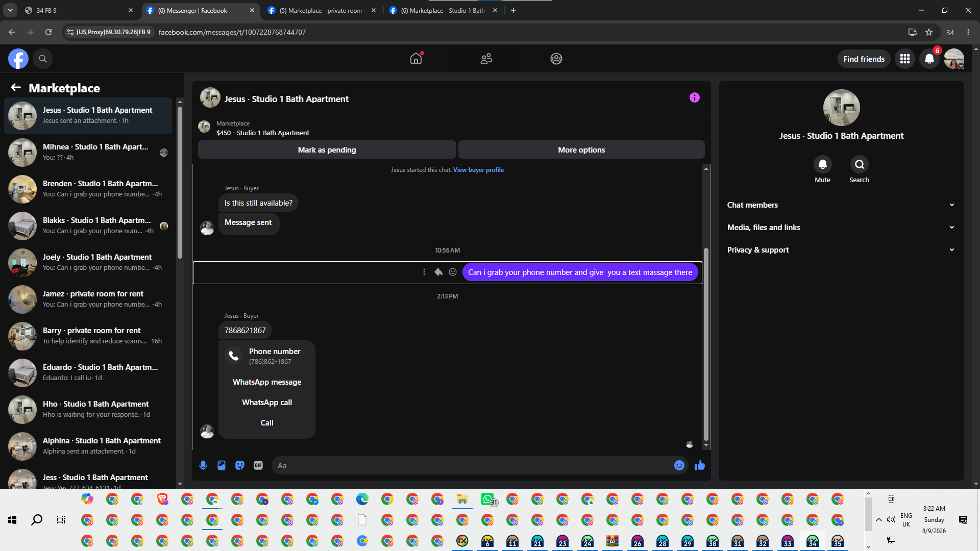Viewport: 980px width, 551px height.
Task: Switch to Marketplace private room tab
Action: [x=322, y=10]
